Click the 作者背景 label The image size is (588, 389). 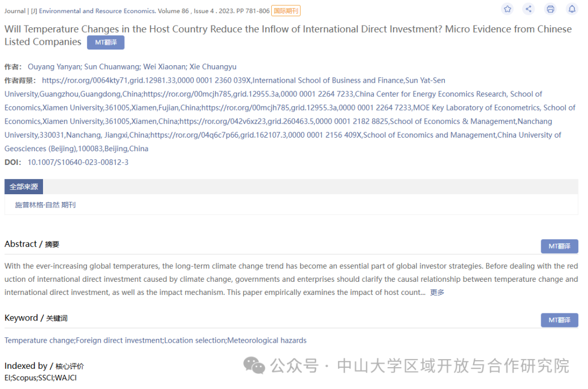[x=20, y=81]
